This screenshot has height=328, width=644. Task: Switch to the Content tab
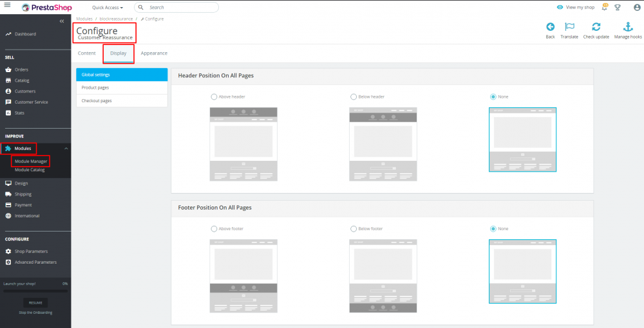87,53
